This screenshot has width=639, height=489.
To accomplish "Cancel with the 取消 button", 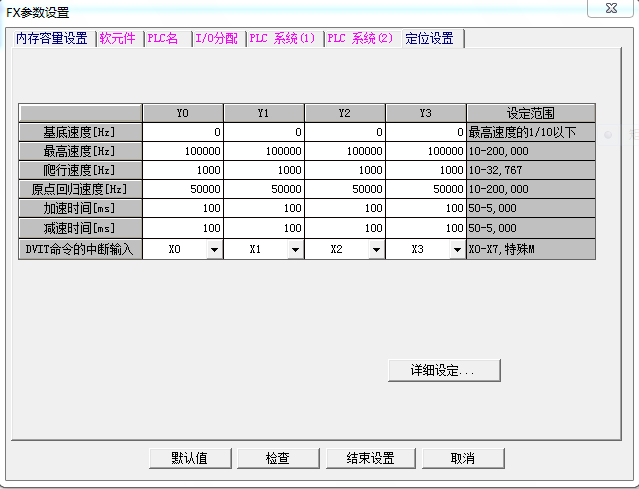I will click(462, 458).
